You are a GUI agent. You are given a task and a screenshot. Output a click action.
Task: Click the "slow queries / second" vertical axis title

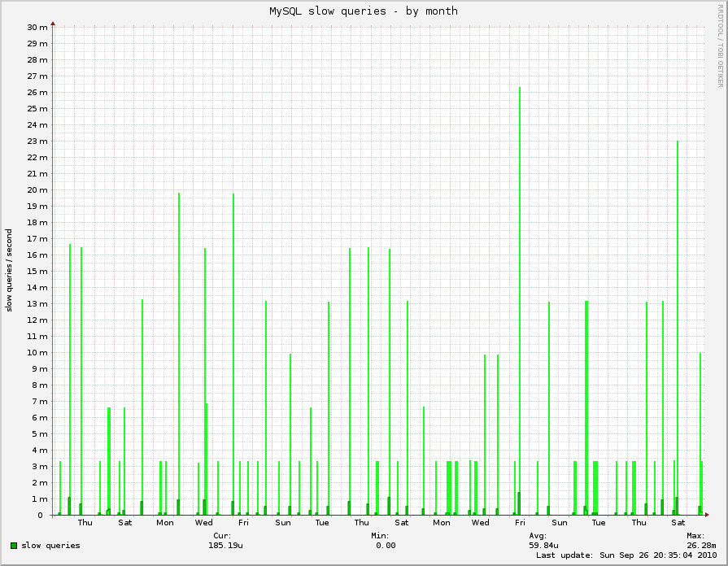tap(9, 270)
